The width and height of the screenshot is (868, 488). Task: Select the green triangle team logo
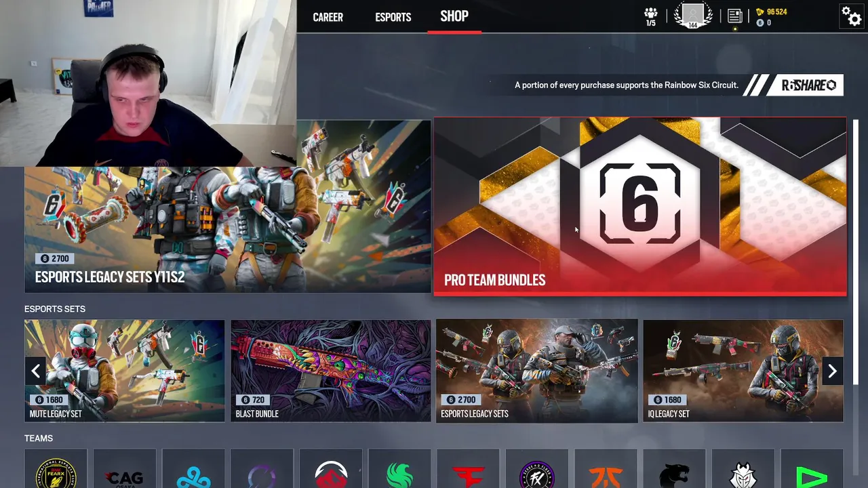812,469
